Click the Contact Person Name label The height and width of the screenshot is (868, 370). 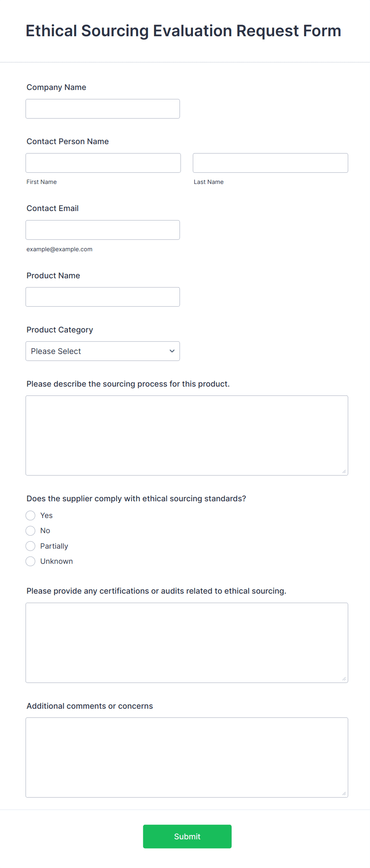tap(68, 141)
